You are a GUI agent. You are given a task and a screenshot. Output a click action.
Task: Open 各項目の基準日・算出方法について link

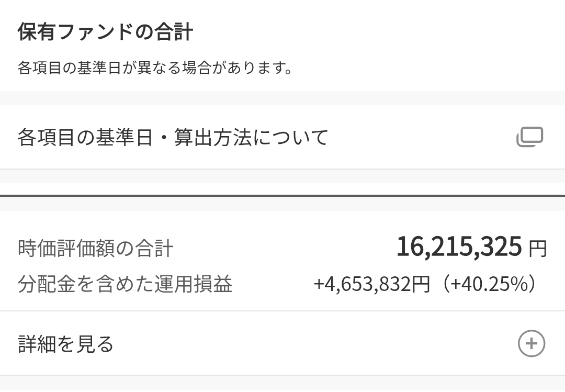[282, 137]
